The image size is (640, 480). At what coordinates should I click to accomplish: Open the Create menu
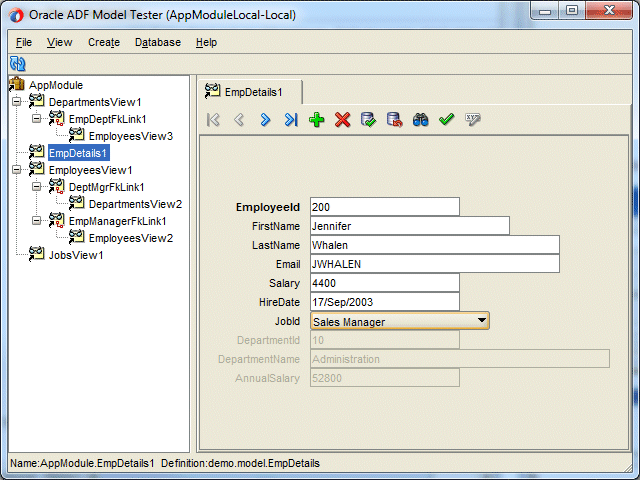point(104,42)
